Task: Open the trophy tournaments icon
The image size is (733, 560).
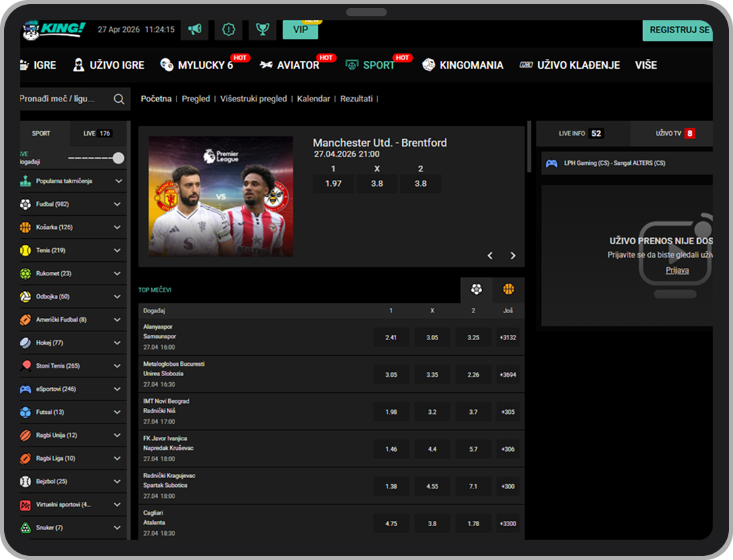Action: click(263, 30)
